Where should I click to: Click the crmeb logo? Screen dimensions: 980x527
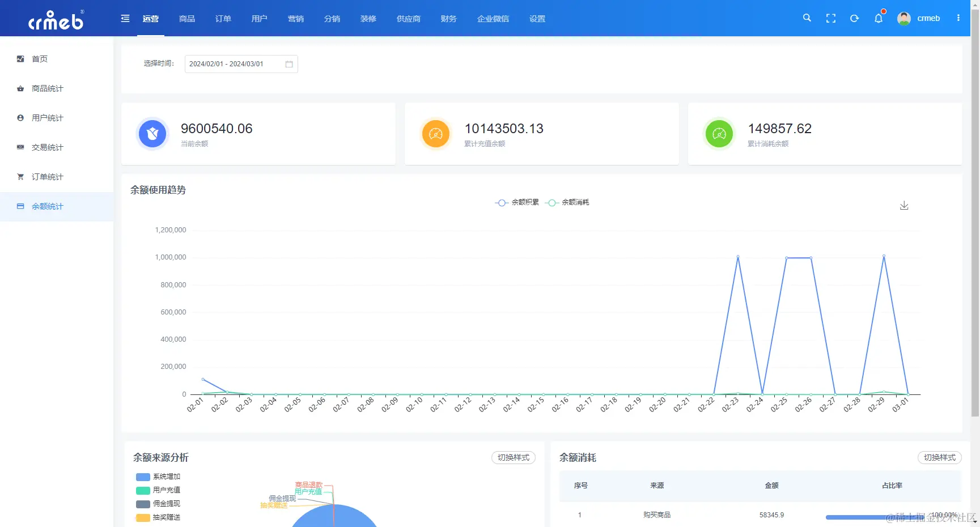pyautogui.click(x=56, y=20)
